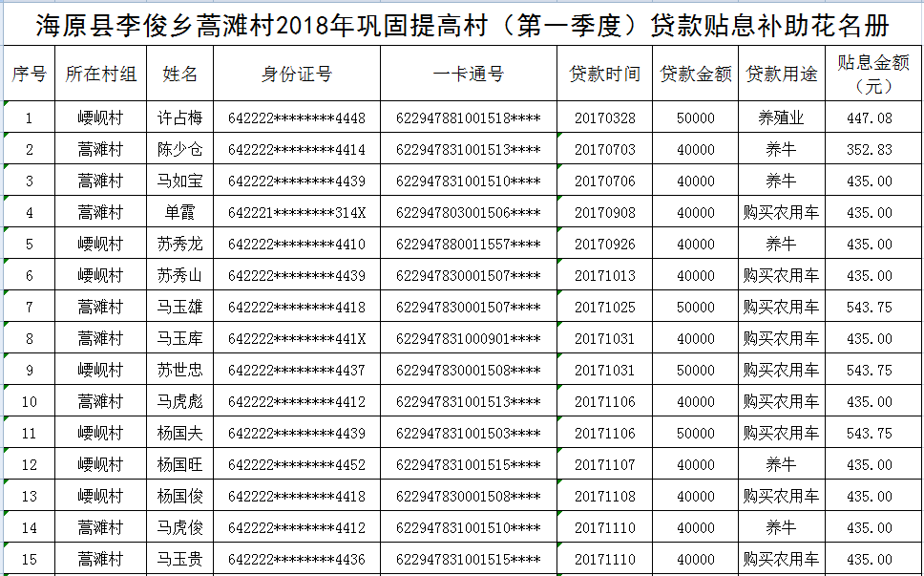Click the 贴息金额（元） header cell

tap(872, 74)
